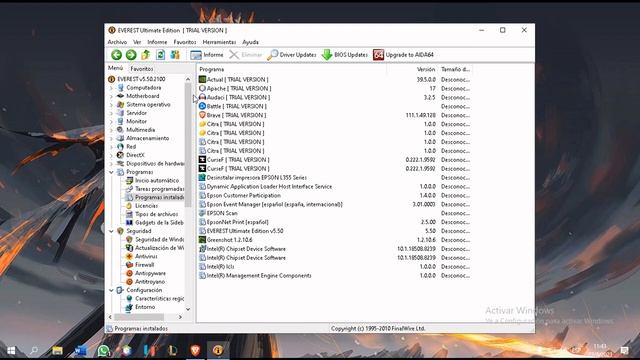
Task: Select EVEREST Ultimate Edition v5.50 row
Action: tap(335, 231)
